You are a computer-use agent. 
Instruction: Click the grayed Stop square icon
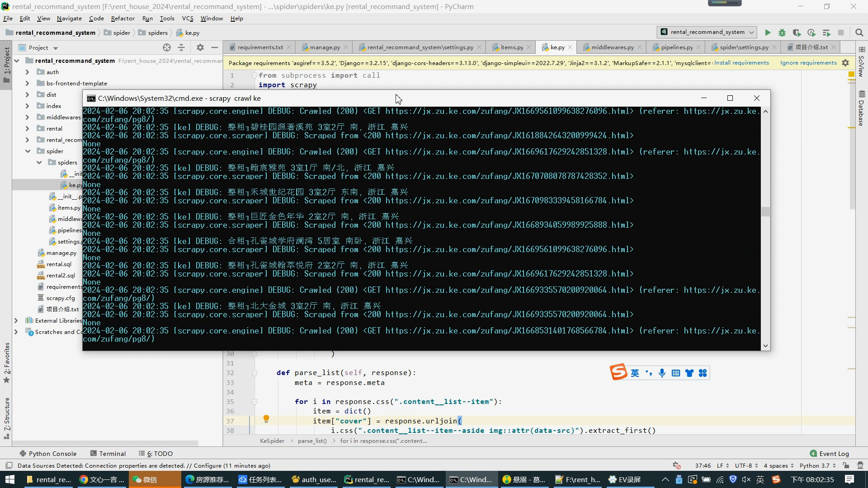[841, 33]
